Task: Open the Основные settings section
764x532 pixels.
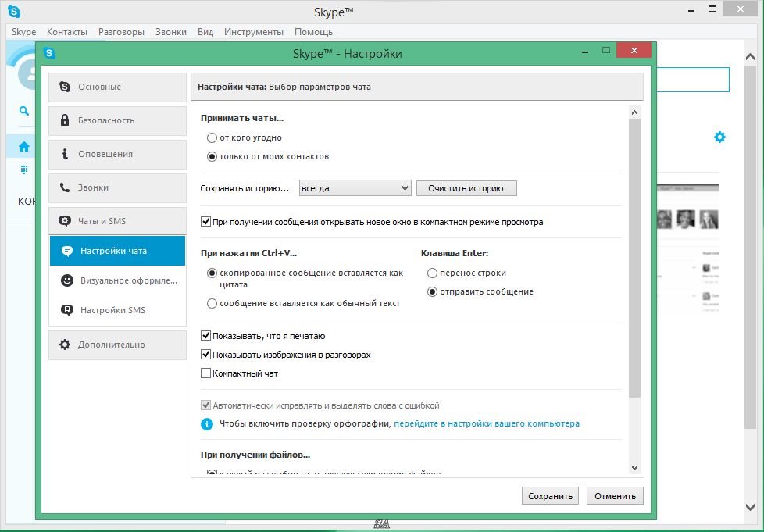Action: pyautogui.click(x=117, y=87)
